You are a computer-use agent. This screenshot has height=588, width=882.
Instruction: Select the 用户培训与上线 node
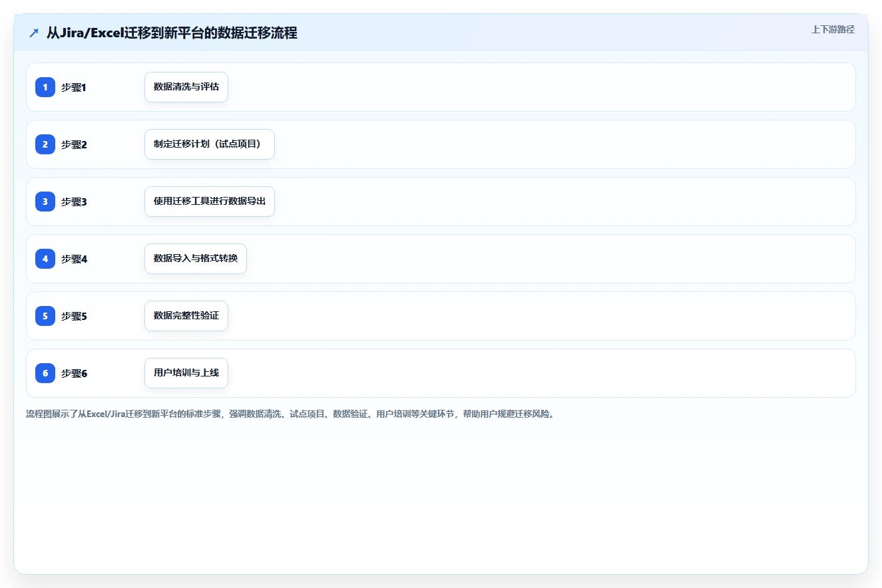click(186, 373)
